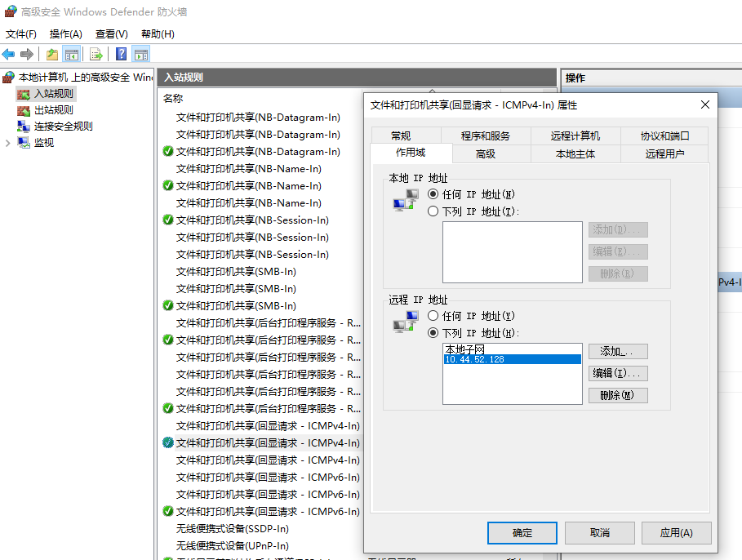
Task: Click the Up one level folder icon
Action: (52, 55)
